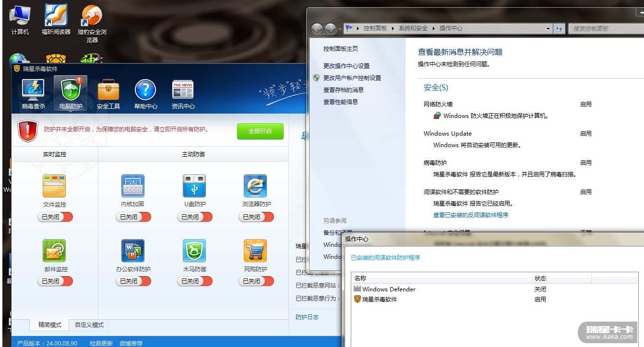
Task: Toggle the 办公软件防护 switch
Action: [133, 281]
